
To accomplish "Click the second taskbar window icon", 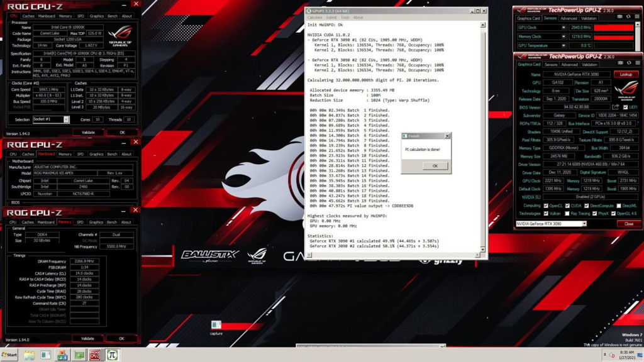I will [x=45, y=355].
